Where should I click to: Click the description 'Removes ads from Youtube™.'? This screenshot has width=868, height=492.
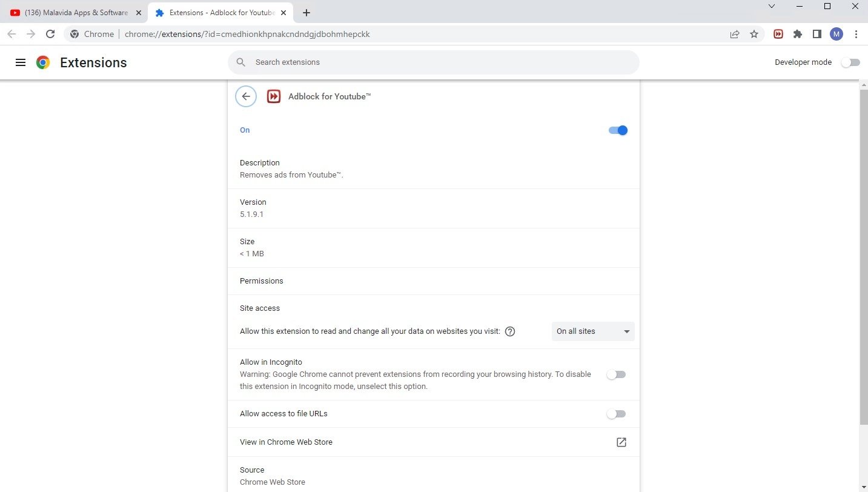pyautogui.click(x=291, y=175)
